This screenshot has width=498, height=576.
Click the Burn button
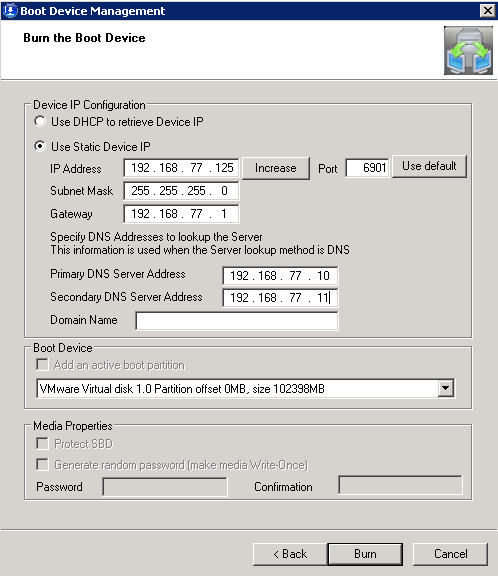coord(365,554)
